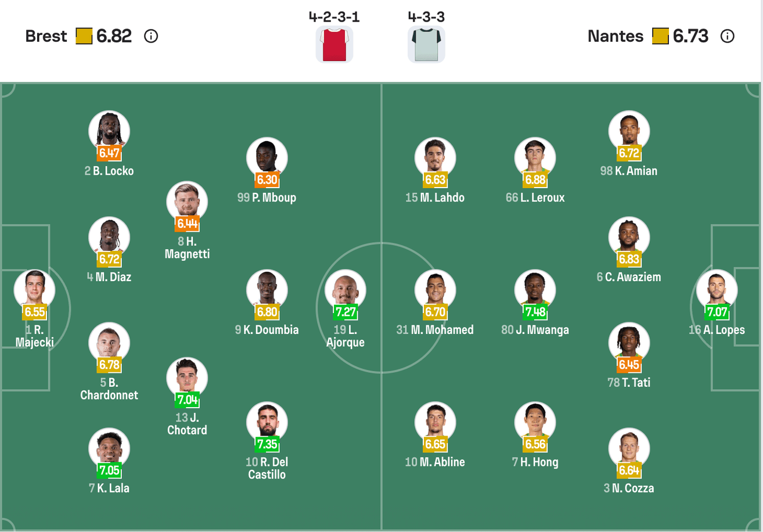Click the info icon next to Brest rating
Image resolution: width=763 pixels, height=532 pixels.
(151, 37)
